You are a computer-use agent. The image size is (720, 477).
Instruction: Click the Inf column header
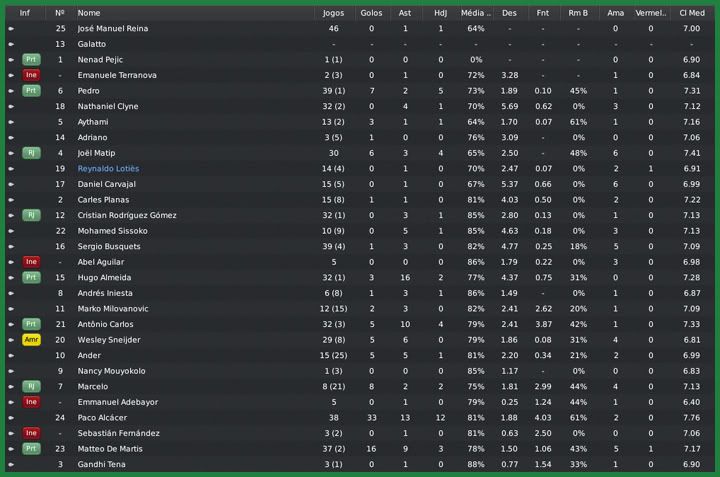[x=25, y=13]
